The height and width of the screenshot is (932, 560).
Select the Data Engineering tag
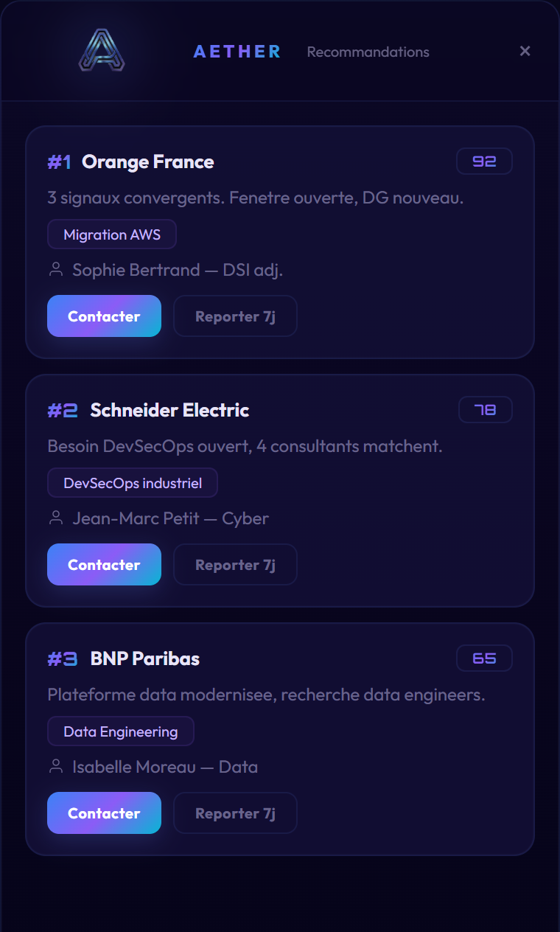(121, 731)
